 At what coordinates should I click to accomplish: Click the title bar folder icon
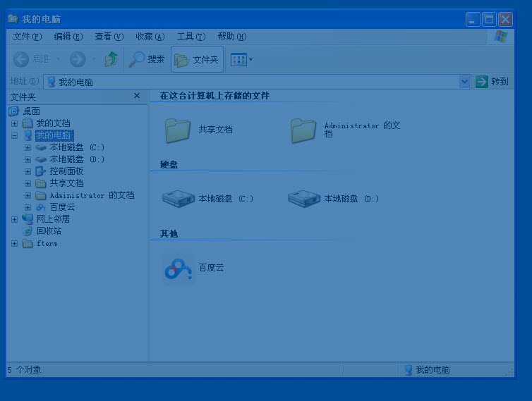13,18
